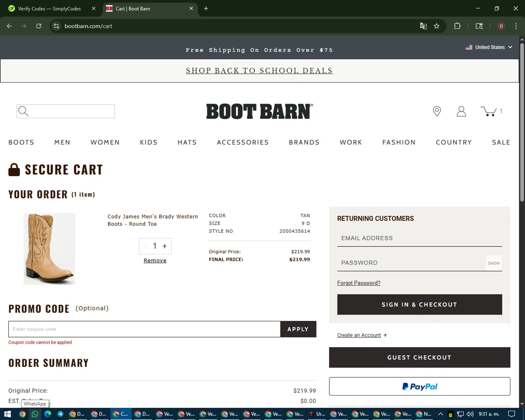Screen dimensions: 525x420
Task: Open the Chrome profile avatar D
Action: pyautogui.click(x=501, y=26)
